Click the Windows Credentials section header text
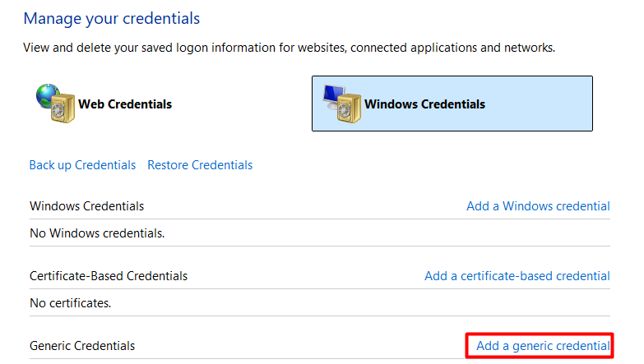The image size is (644, 364). tap(86, 206)
